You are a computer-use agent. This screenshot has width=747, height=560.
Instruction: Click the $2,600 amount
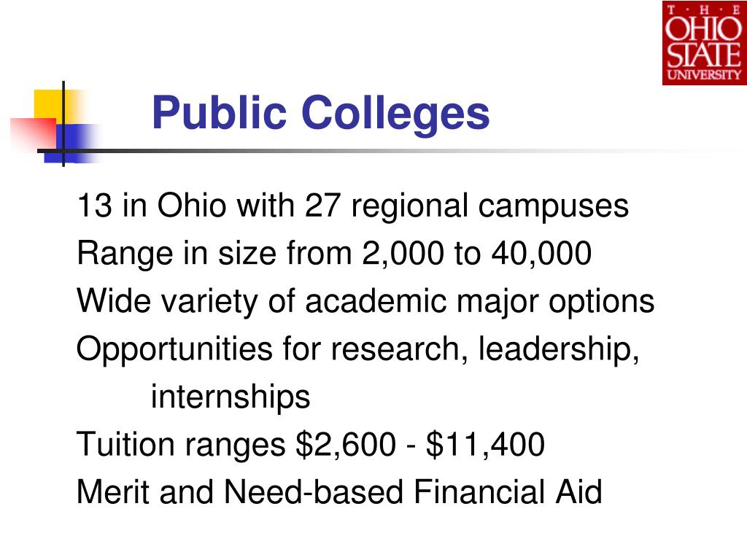pos(346,445)
